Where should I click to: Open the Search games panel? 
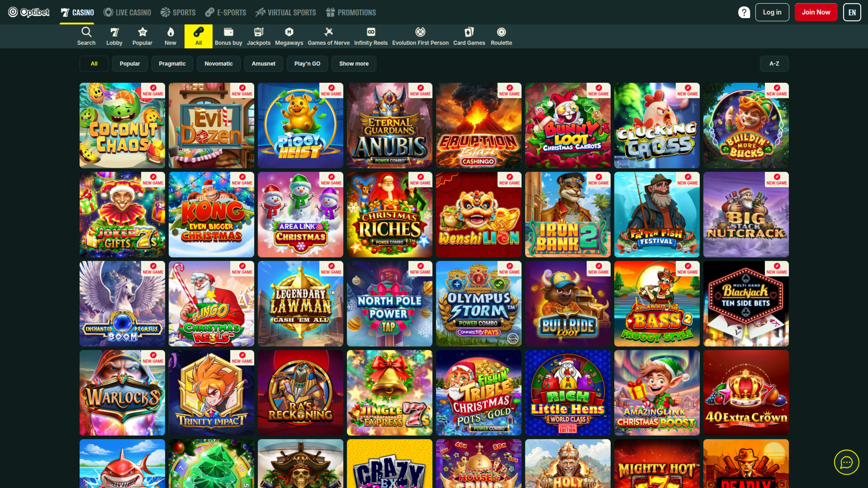[x=86, y=36]
